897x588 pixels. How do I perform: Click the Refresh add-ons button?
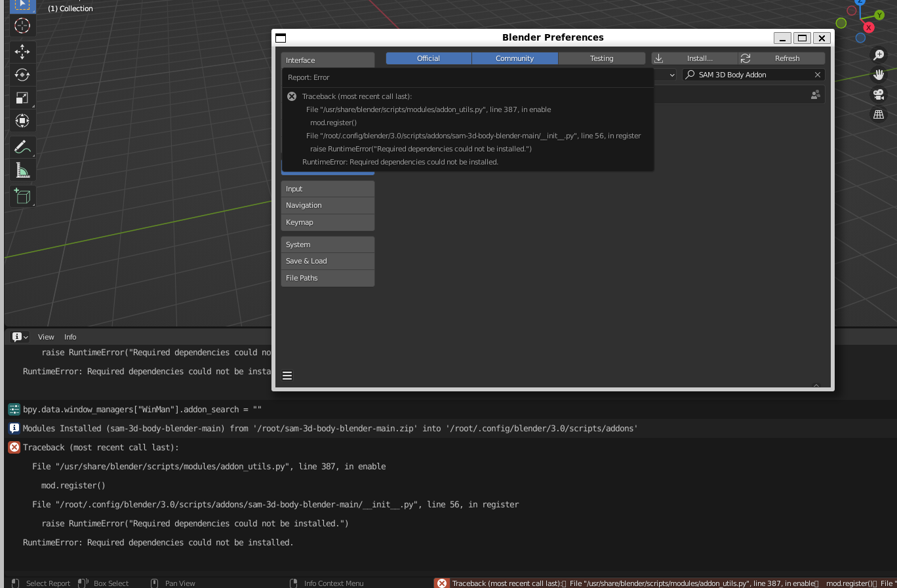click(782, 58)
